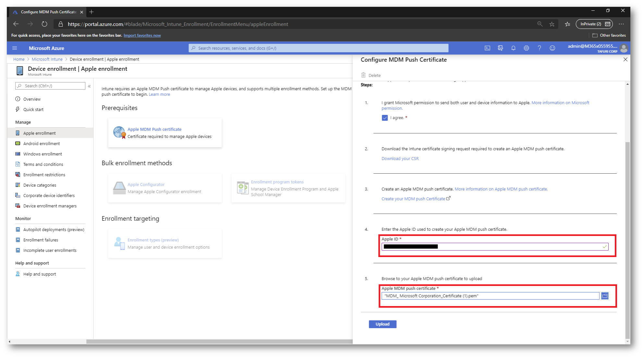Open Directory and subscription filter icon

pyautogui.click(x=500, y=48)
